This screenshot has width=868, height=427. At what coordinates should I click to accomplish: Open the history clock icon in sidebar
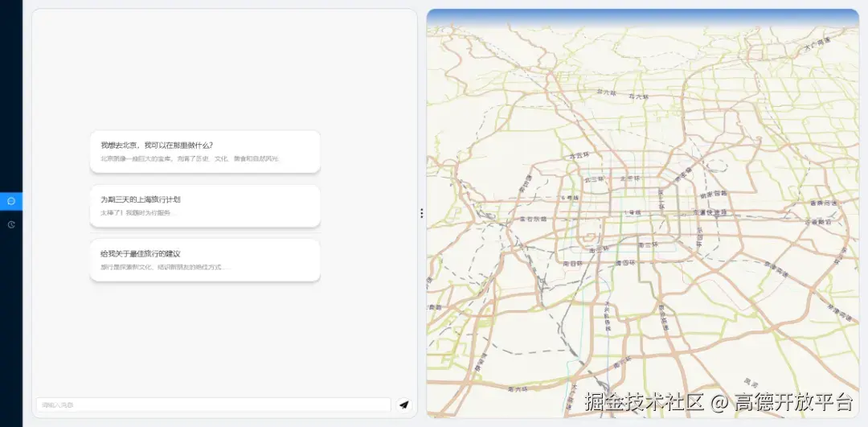11,224
